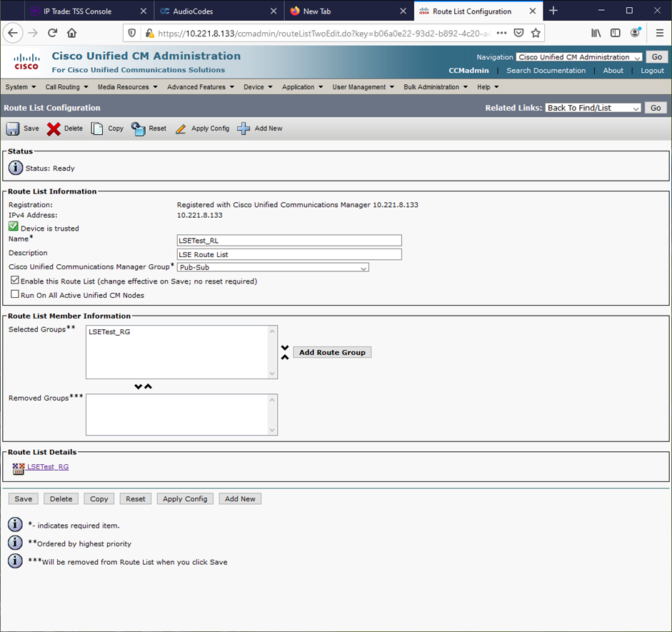Open the Related Links dropdown
This screenshot has height=632, width=672.
point(593,108)
